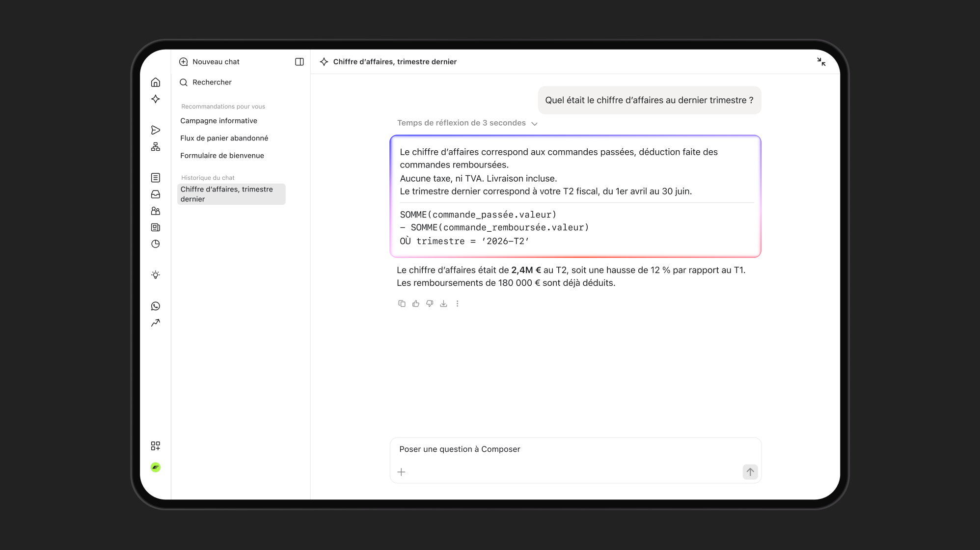Start a Nouveau chat
Image resolution: width=980 pixels, height=550 pixels.
[209, 62]
